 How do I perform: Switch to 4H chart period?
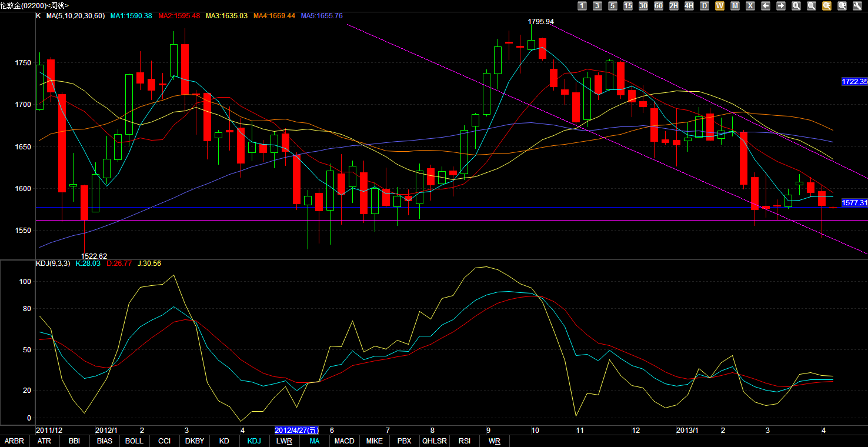pyautogui.click(x=689, y=6)
